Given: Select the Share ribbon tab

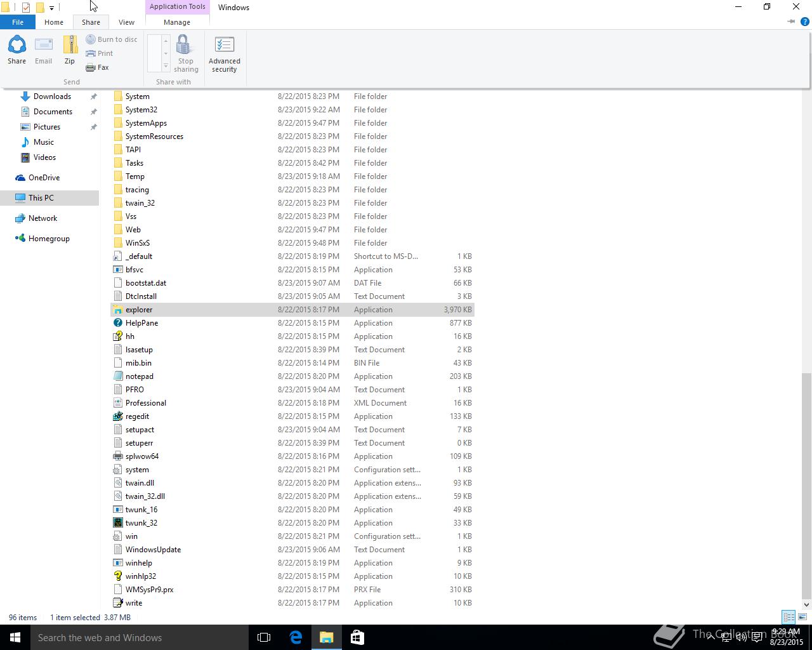Looking at the screenshot, I should 91,22.
